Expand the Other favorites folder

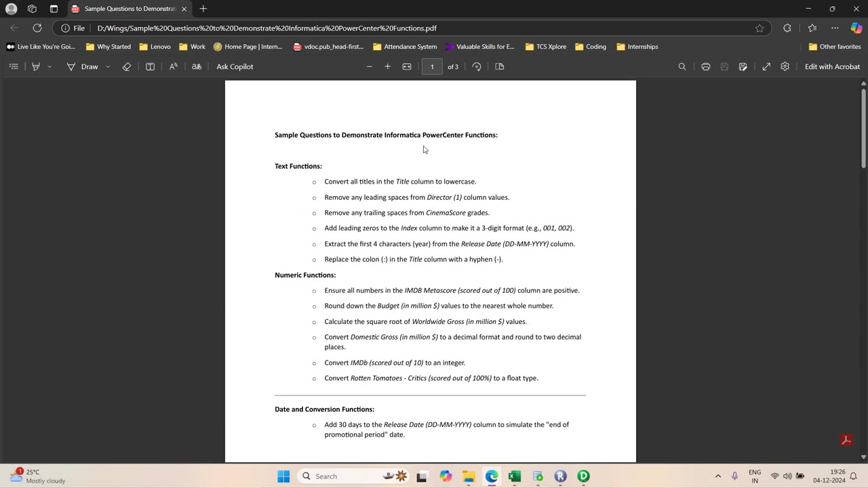pos(835,47)
